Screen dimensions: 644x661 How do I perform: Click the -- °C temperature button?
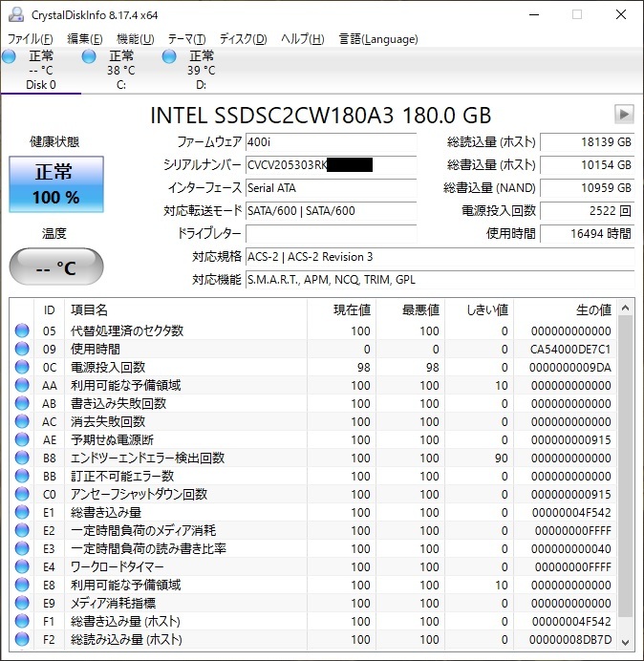click(56, 267)
